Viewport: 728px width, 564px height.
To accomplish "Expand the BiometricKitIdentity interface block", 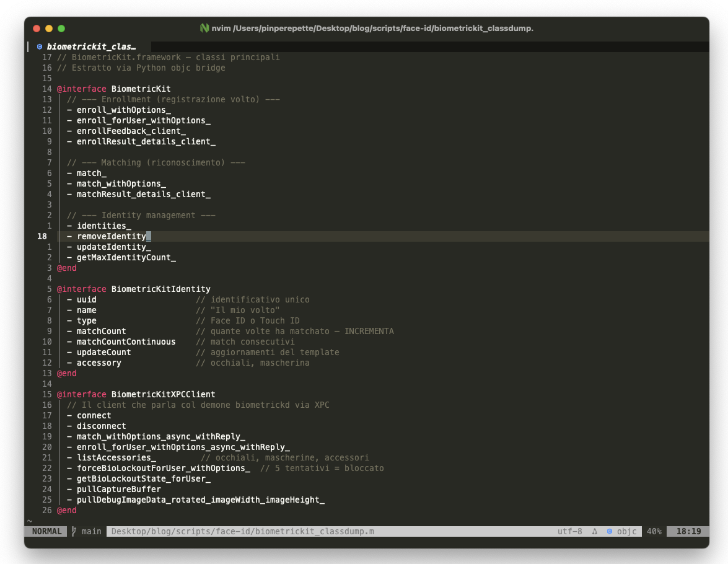I will click(x=133, y=289).
